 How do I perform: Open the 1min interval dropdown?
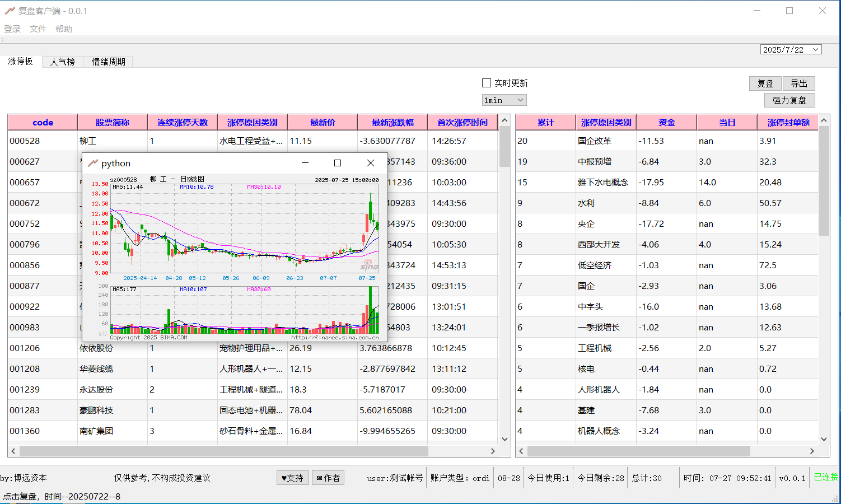click(x=504, y=100)
